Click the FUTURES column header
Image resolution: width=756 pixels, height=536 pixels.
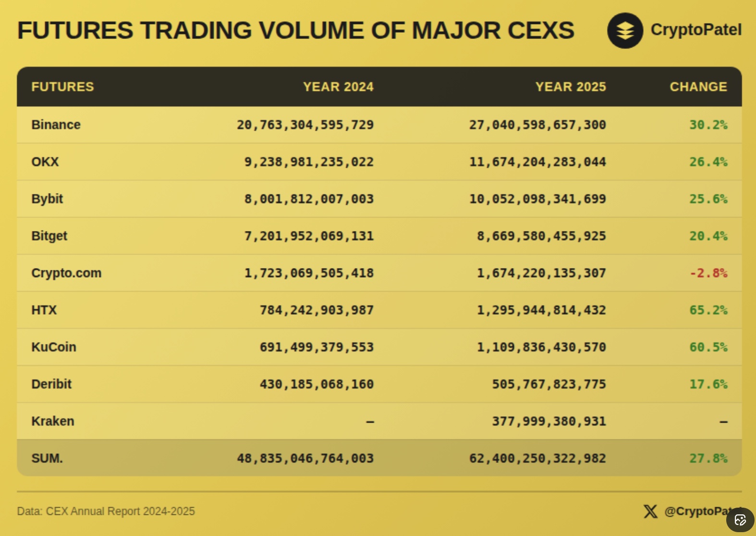click(x=62, y=87)
